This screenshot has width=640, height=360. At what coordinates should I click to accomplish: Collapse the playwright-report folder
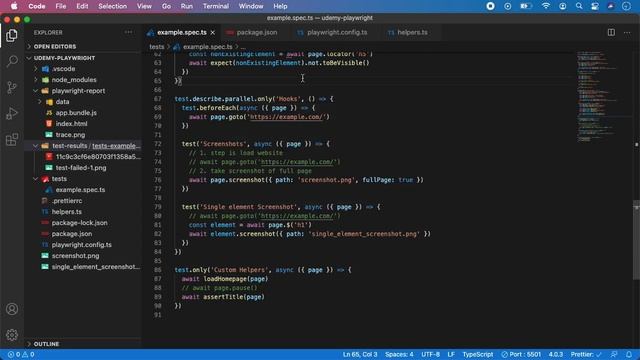[78, 91]
